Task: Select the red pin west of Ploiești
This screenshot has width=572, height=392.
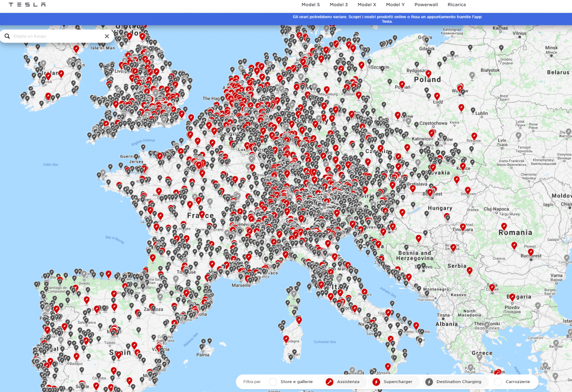Action: click(x=514, y=245)
